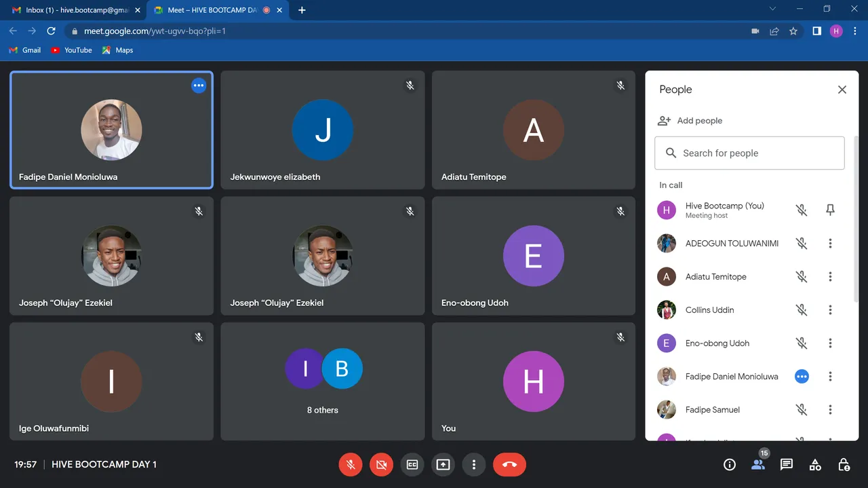
Task: Close the People panel
Action: point(842,90)
